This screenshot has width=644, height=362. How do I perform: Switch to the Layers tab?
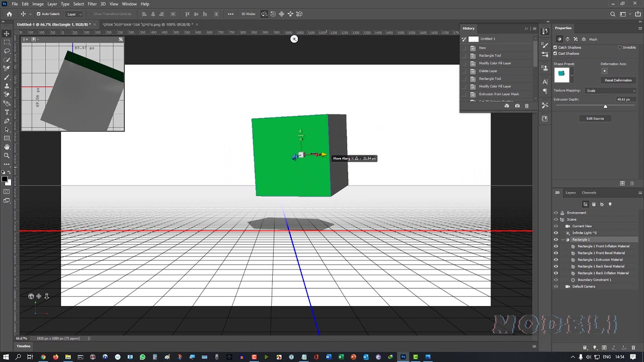[571, 193]
